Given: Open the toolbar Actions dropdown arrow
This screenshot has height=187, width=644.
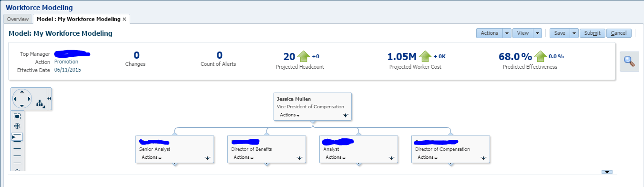Looking at the screenshot, I should point(507,33).
